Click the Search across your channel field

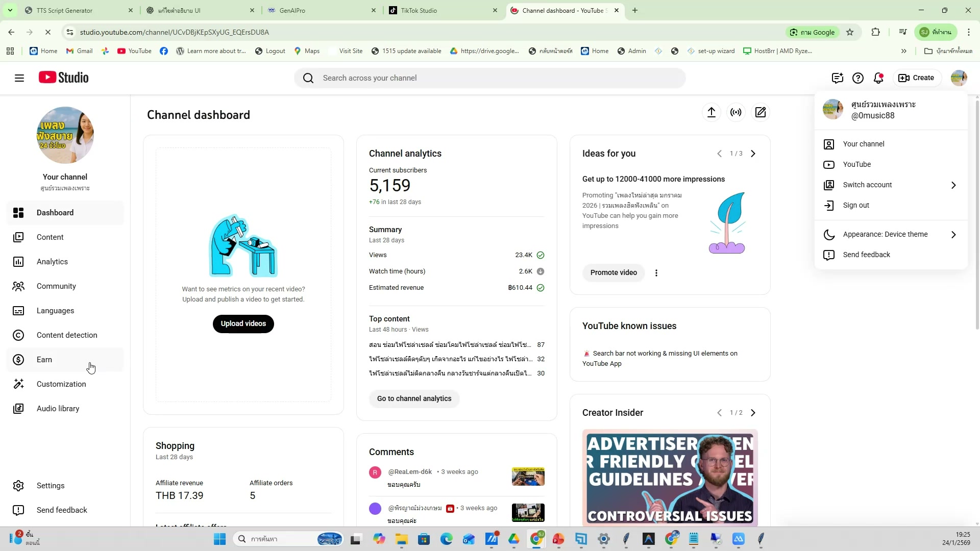490,78
